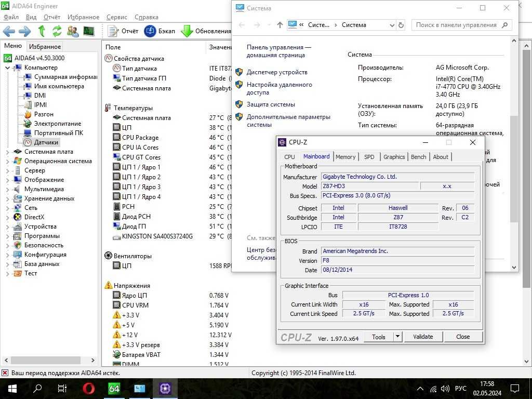Click Обновления toolbar button
The width and height of the screenshot is (532, 399).
pos(206,31)
